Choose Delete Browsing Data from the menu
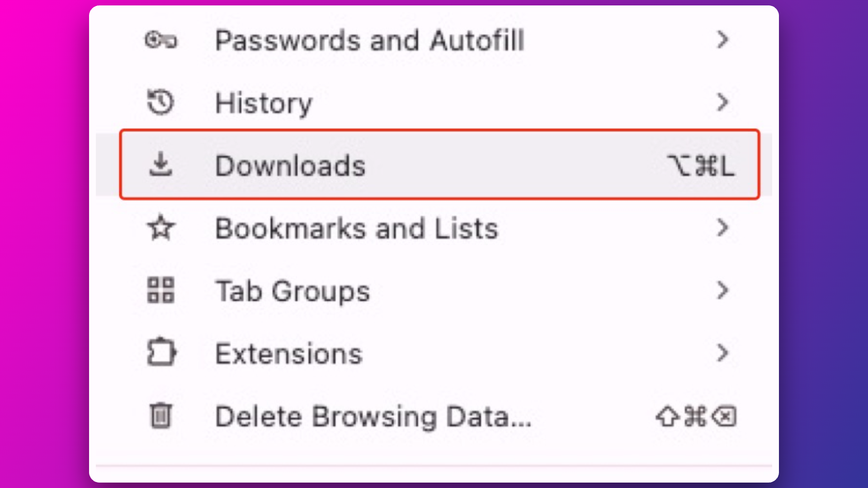This screenshot has height=488, width=868. (x=373, y=416)
